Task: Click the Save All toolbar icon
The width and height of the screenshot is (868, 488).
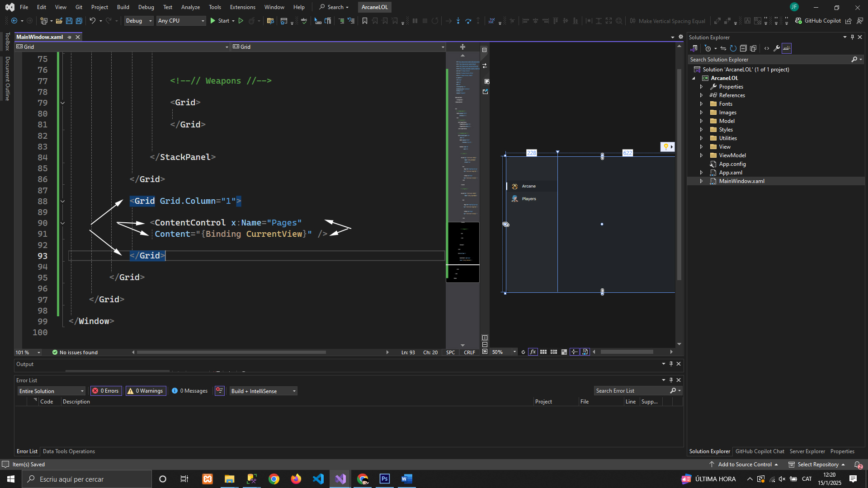Action: click(x=79, y=21)
